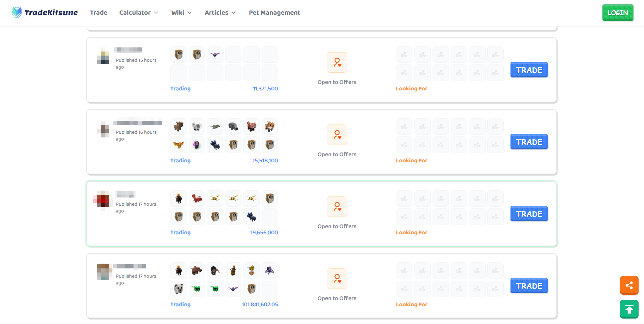Image resolution: width=644 pixels, height=324 pixels.
Task: Click TRADE button for the 101,841,602.05 listing
Action: coord(529,286)
